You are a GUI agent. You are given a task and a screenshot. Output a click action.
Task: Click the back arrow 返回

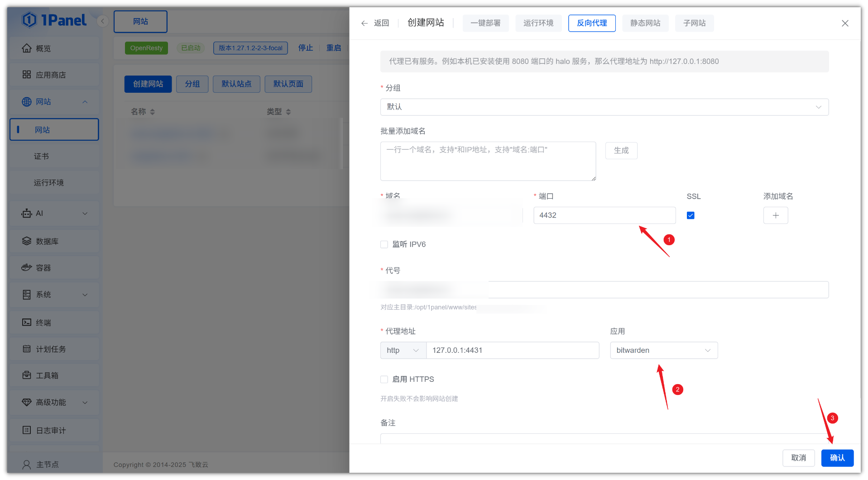click(374, 23)
